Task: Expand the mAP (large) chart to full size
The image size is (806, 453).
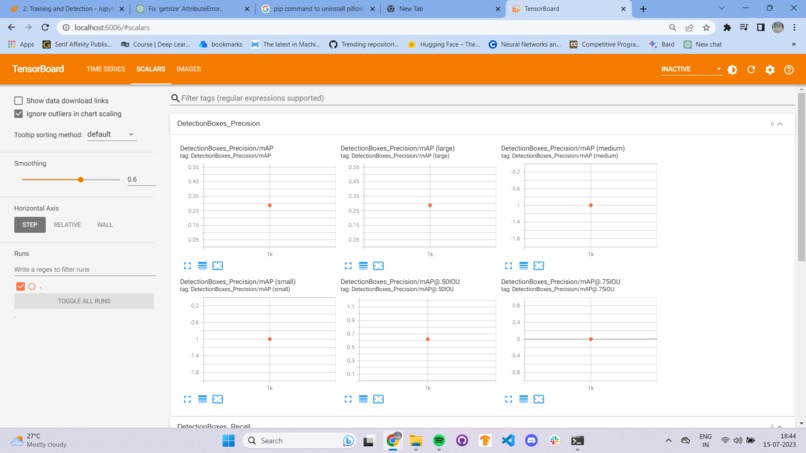Action: [x=348, y=265]
